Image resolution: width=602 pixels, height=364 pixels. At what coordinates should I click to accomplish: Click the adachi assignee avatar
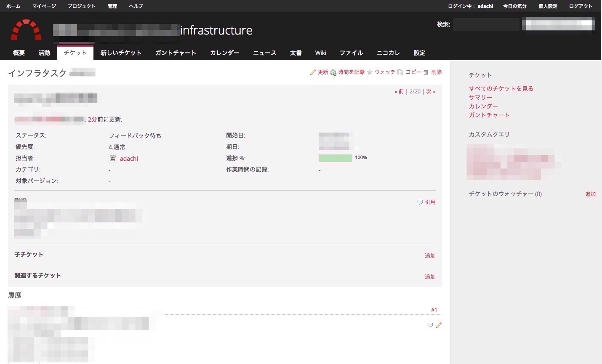point(113,158)
